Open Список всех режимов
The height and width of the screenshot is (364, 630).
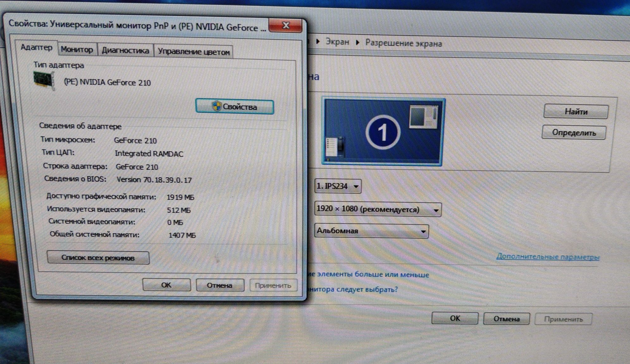tap(98, 258)
